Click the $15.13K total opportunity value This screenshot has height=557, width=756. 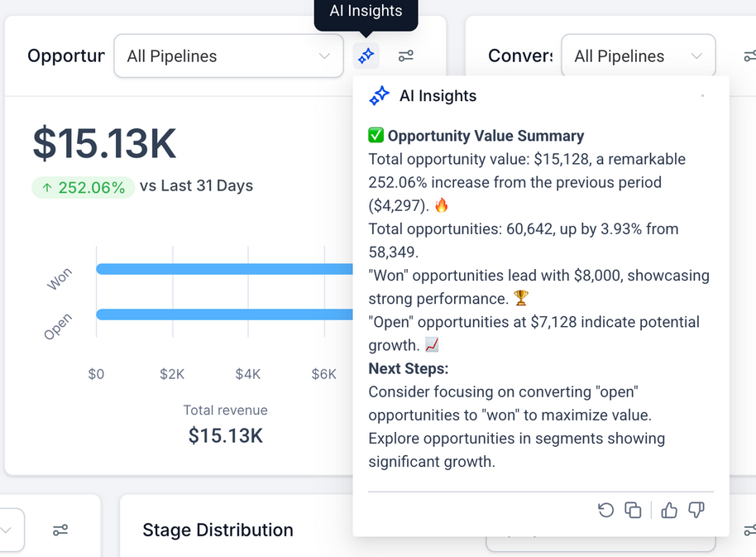pyautogui.click(x=104, y=143)
